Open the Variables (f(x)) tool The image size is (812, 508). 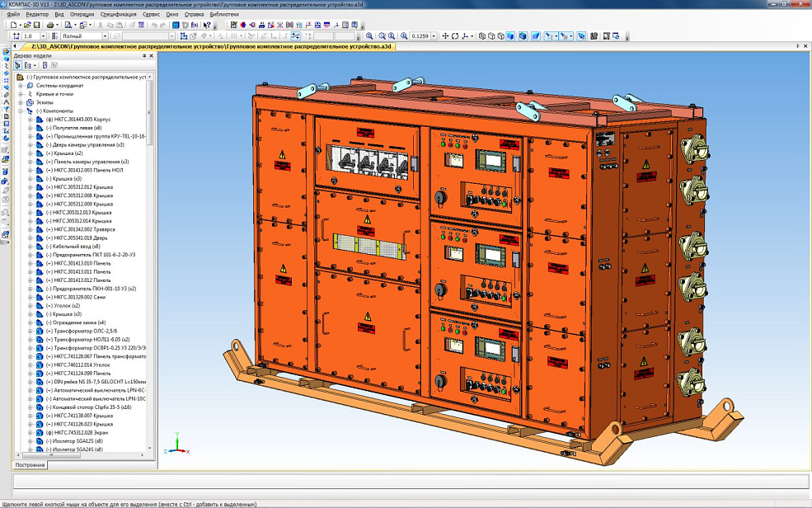coord(194,26)
